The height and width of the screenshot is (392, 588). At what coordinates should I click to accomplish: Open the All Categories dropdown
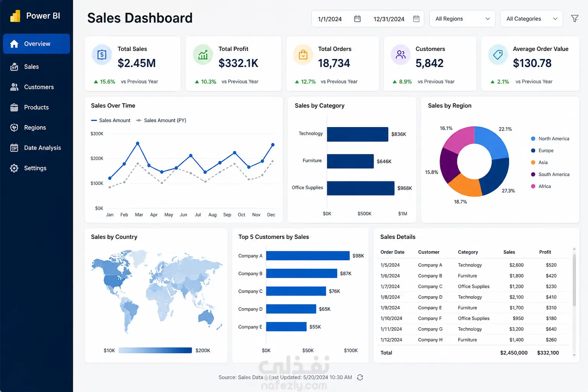click(x=531, y=19)
